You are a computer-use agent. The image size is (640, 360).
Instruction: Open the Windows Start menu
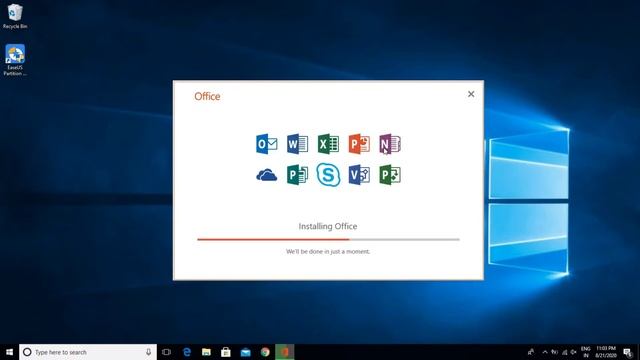click(x=9, y=352)
